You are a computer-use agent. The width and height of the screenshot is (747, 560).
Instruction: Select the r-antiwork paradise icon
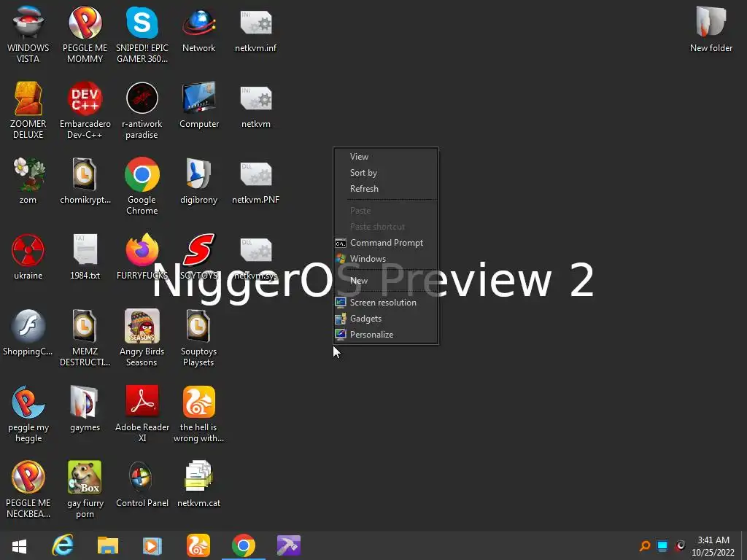[142, 111]
